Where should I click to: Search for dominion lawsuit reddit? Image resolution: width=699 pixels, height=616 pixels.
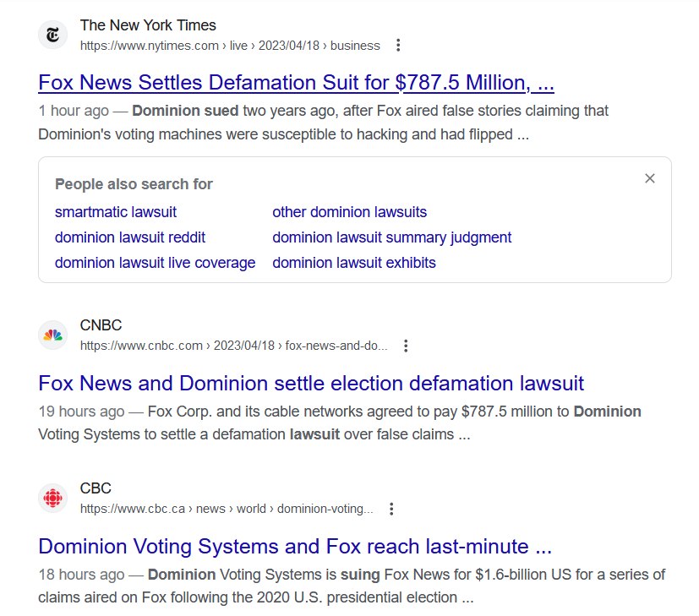pyautogui.click(x=130, y=237)
